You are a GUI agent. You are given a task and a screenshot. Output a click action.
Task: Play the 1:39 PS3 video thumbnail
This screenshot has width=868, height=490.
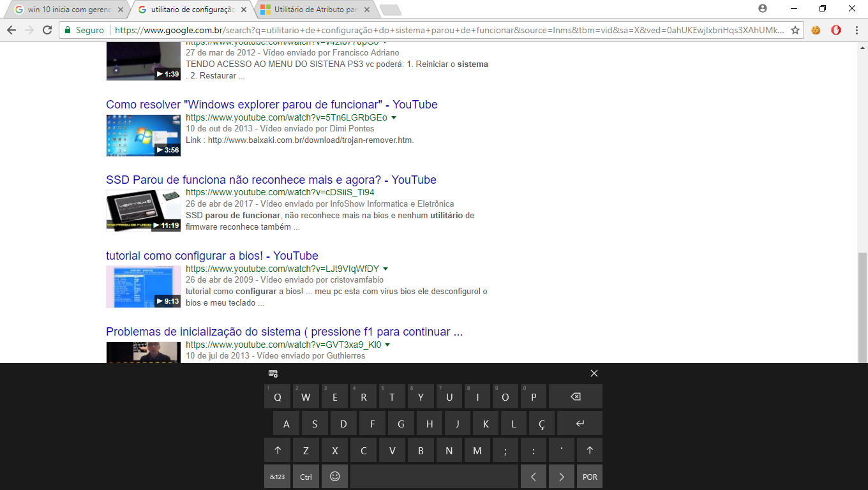click(x=144, y=61)
